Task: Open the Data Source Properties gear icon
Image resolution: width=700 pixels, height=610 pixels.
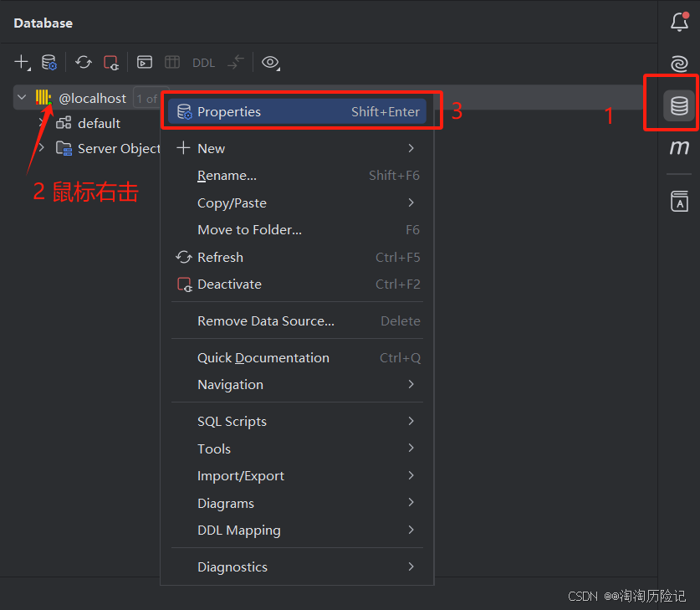Action: (x=49, y=62)
